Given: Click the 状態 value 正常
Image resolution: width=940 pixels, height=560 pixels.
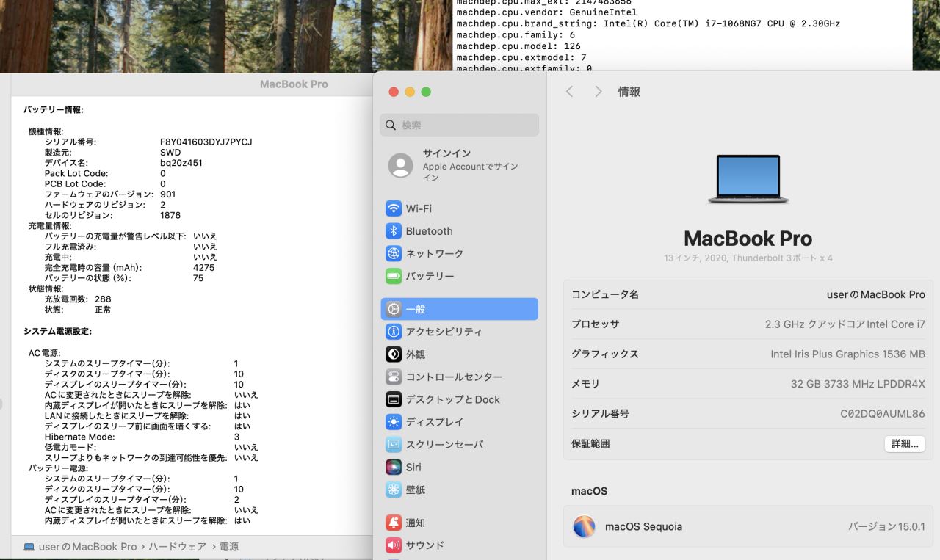Looking at the screenshot, I should (x=103, y=310).
